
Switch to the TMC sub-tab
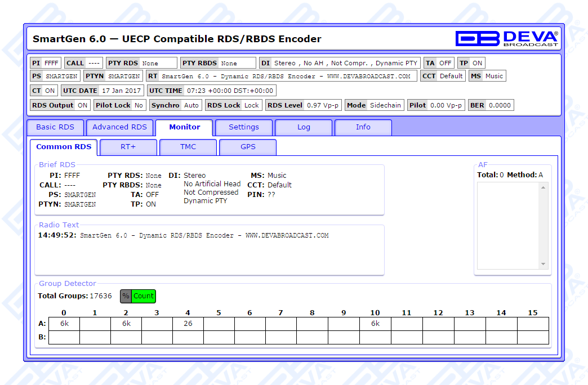pos(188,147)
